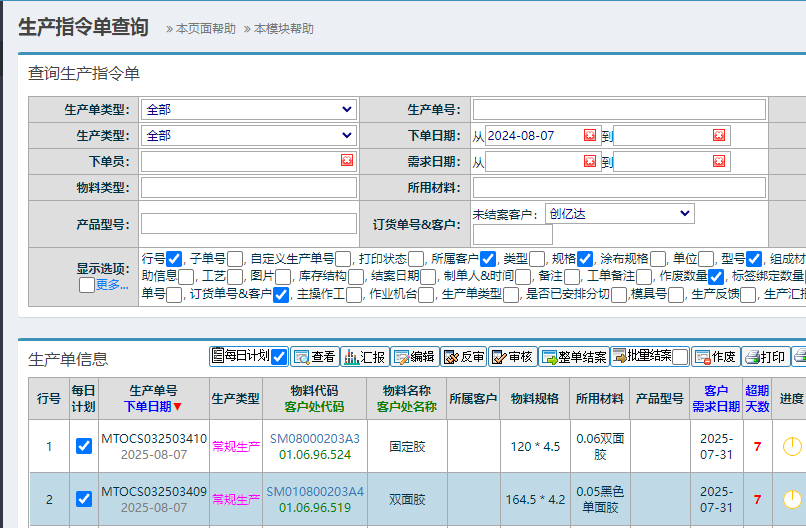806x528 pixels.
Task: Click the 作废 void button
Action: pyautogui.click(x=716, y=357)
